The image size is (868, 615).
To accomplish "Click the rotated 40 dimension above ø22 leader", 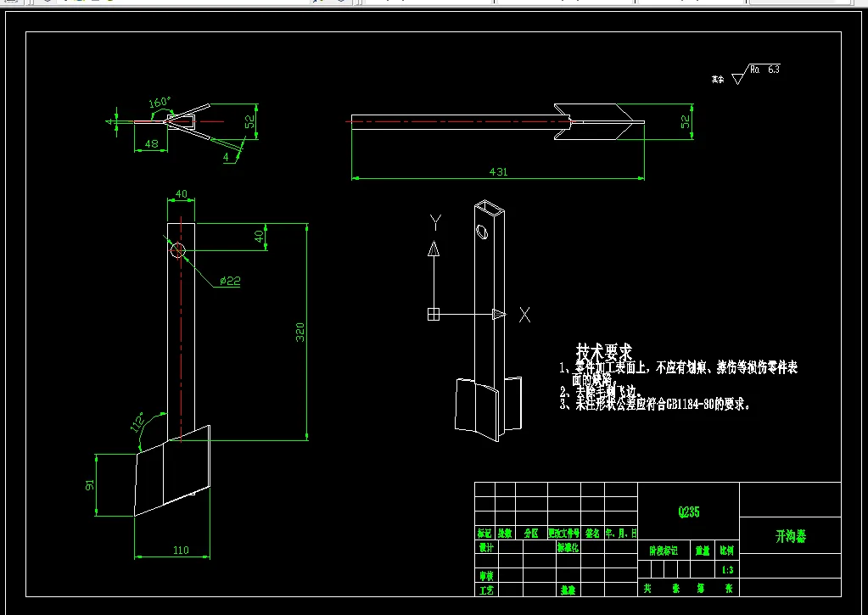I will point(259,237).
